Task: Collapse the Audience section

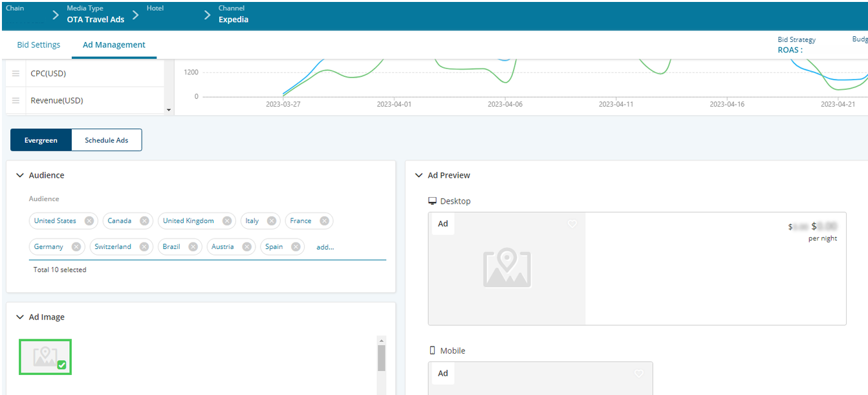Action: 20,175
